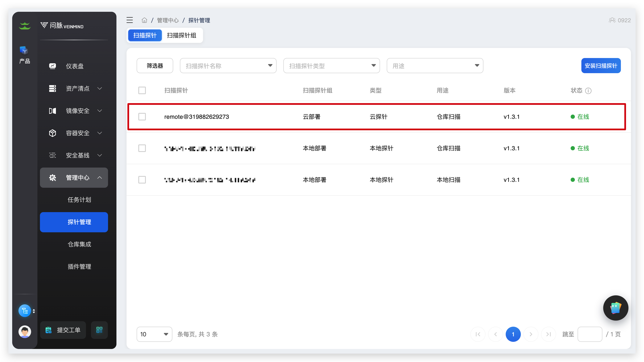Collapse the 管理中心 menu chevron
The width and height of the screenshot is (644, 362).
[x=100, y=177]
